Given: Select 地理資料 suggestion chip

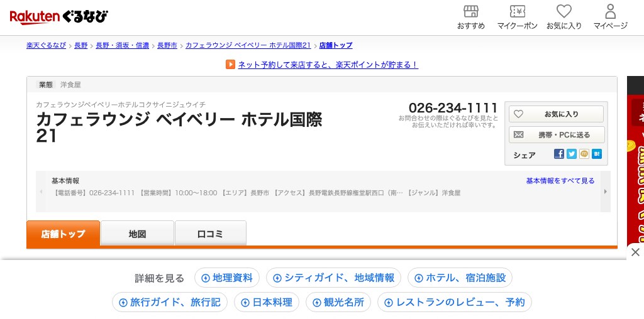Looking at the screenshot, I should click(226, 278).
